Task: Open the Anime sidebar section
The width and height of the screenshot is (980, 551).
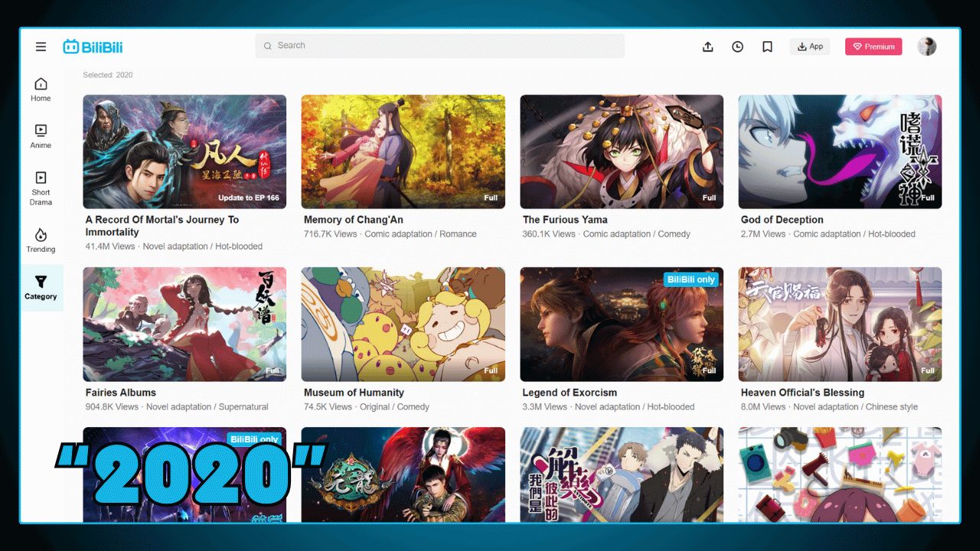Action: point(41,136)
